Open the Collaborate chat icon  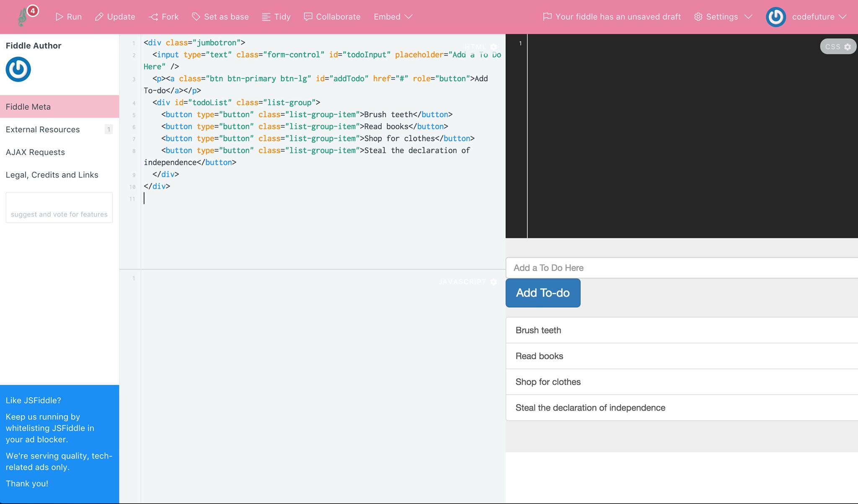tap(308, 17)
